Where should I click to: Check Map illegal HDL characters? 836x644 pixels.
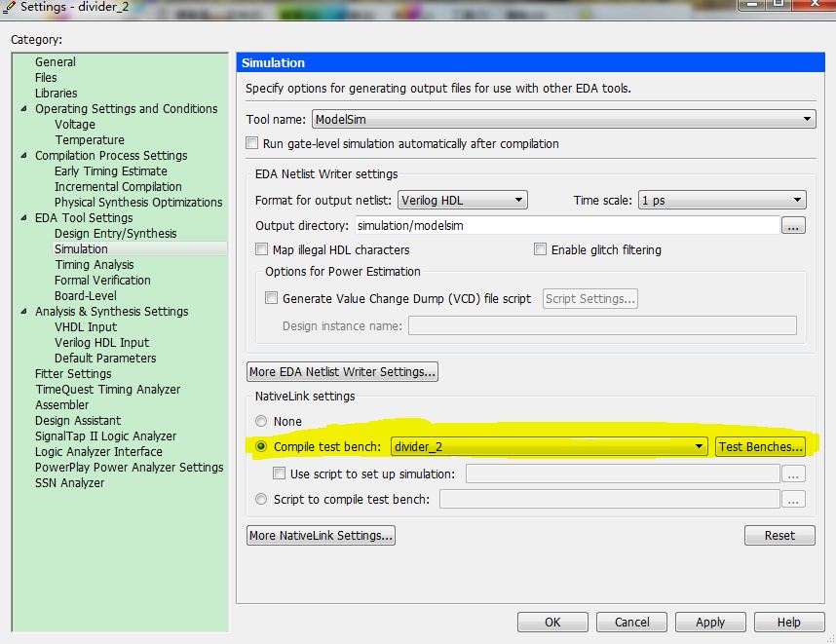[261, 249]
